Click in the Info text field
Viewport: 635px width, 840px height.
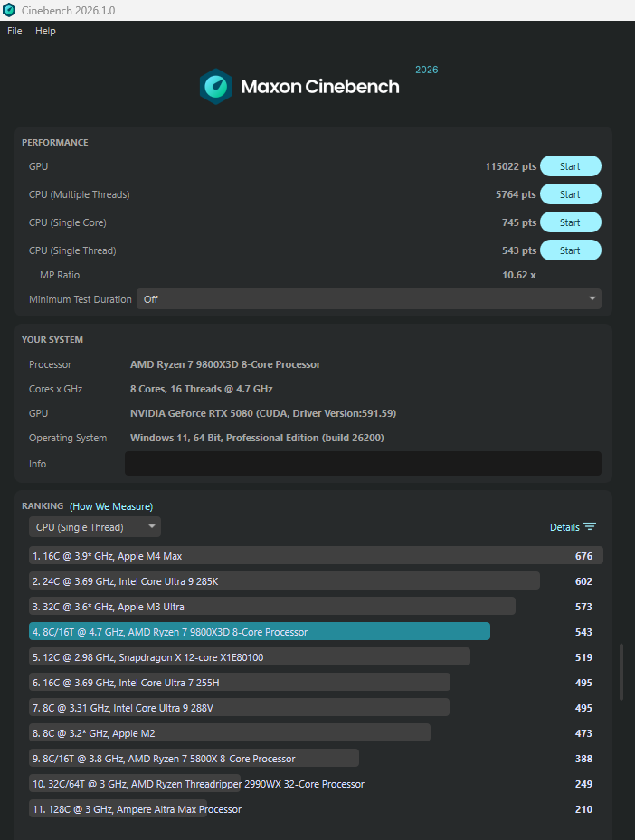click(362, 464)
